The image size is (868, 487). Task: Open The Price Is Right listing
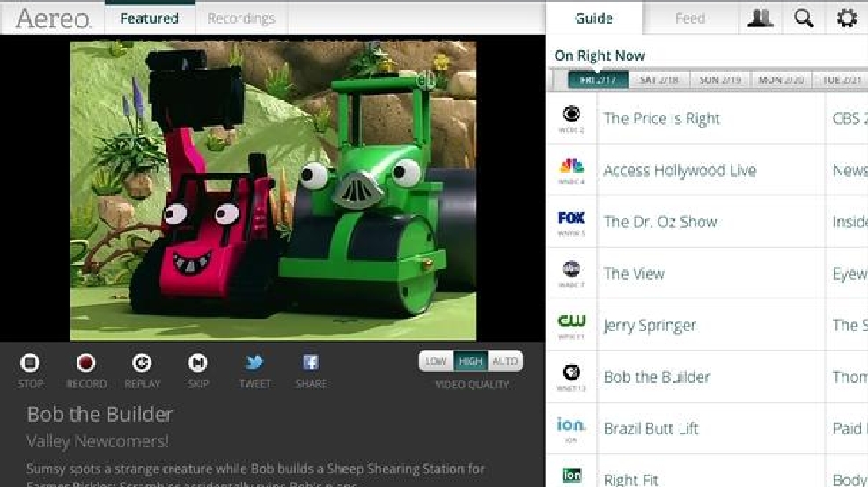(710, 118)
